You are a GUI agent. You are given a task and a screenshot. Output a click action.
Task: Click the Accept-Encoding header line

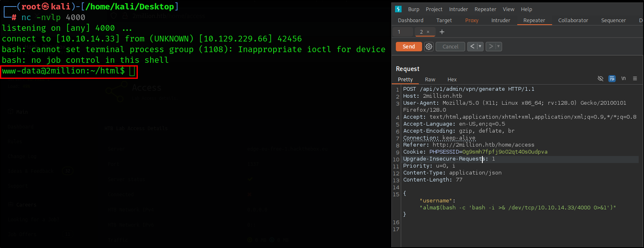click(x=459, y=131)
